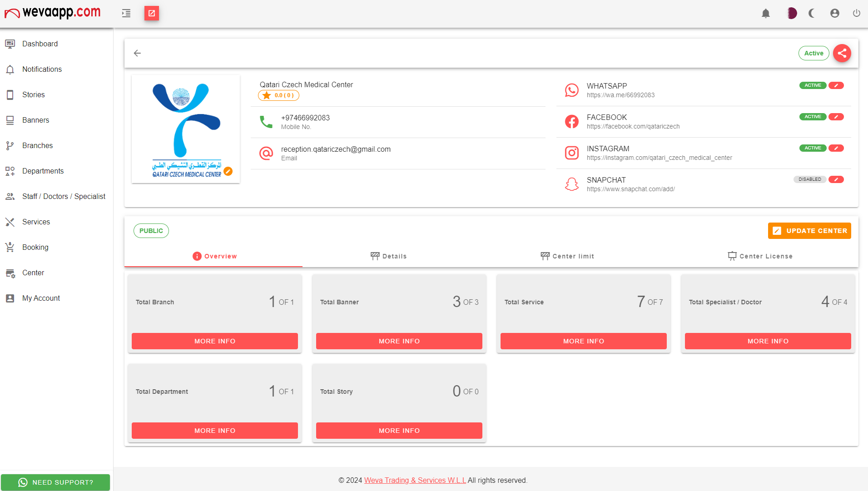868x491 pixels.
Task: Click the email reception.qatariczech@gmail.com
Action: [x=336, y=149]
